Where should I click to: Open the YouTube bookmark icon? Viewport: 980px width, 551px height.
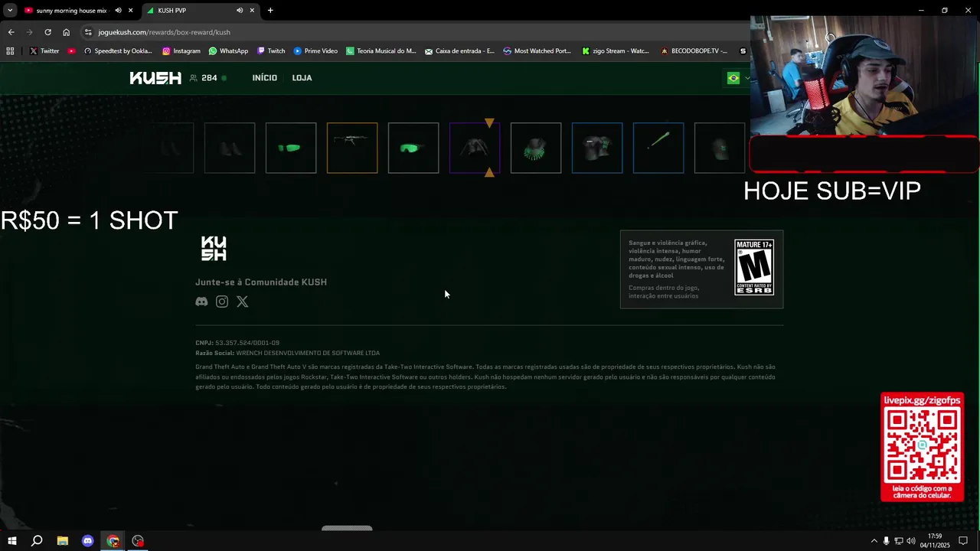(71, 51)
